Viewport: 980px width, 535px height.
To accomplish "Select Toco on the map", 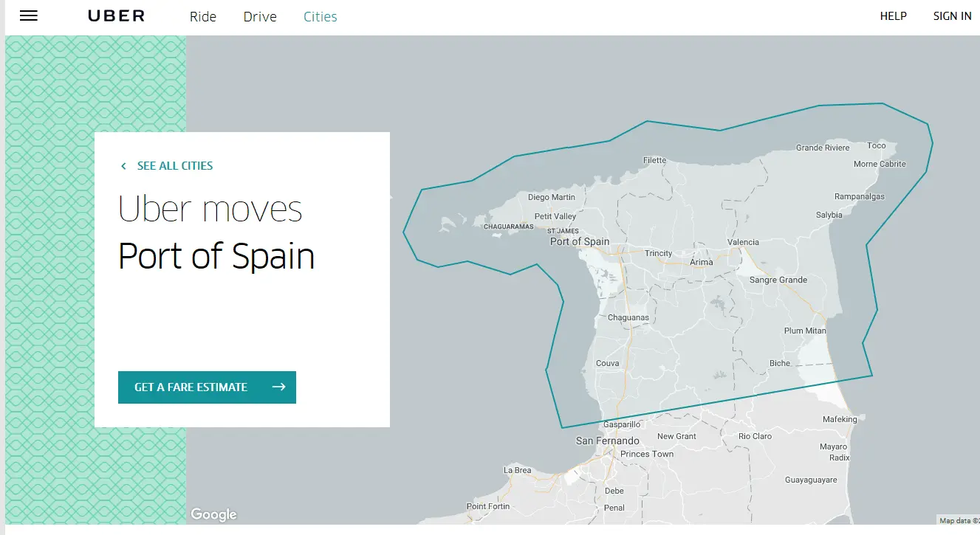I will tap(876, 146).
